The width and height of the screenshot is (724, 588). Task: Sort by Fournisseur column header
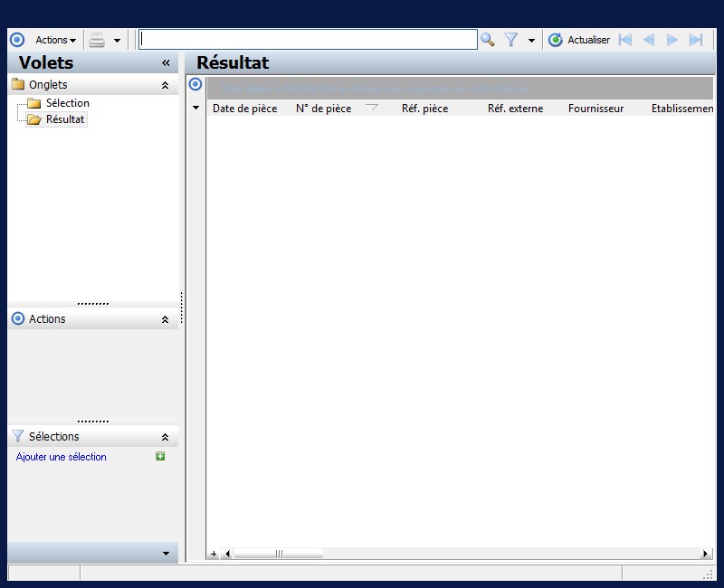click(x=595, y=109)
